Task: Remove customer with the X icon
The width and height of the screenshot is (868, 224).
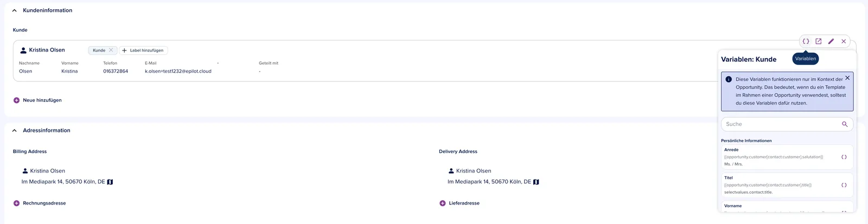Action: click(x=844, y=41)
